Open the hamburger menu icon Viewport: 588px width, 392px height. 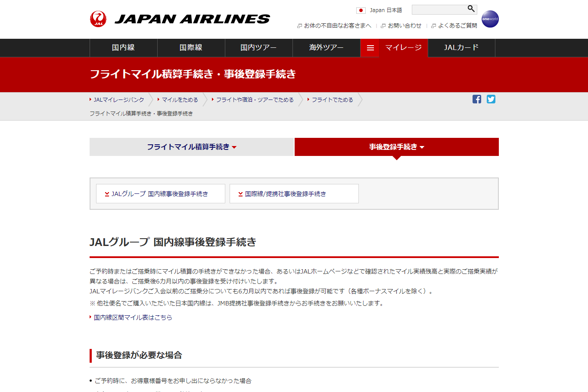pyautogui.click(x=370, y=48)
